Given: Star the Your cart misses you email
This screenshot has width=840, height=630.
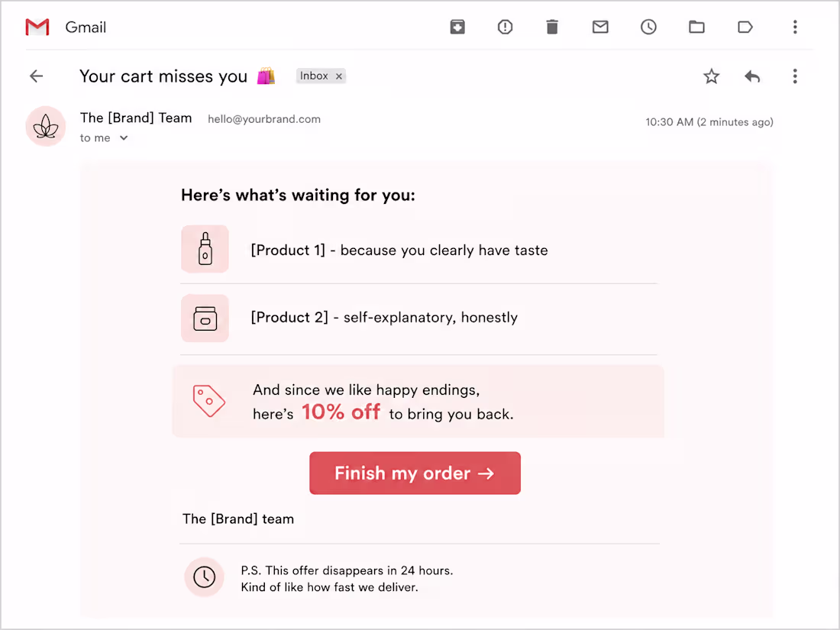Looking at the screenshot, I should [x=711, y=76].
